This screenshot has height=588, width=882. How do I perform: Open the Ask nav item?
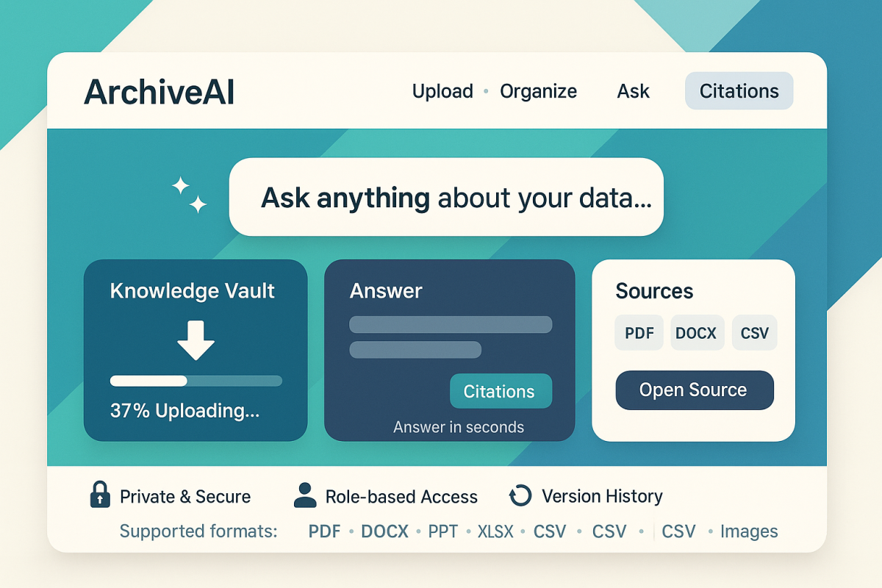tap(633, 91)
